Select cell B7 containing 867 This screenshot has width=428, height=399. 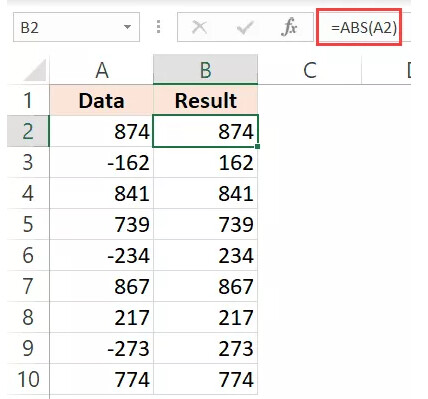pos(205,286)
